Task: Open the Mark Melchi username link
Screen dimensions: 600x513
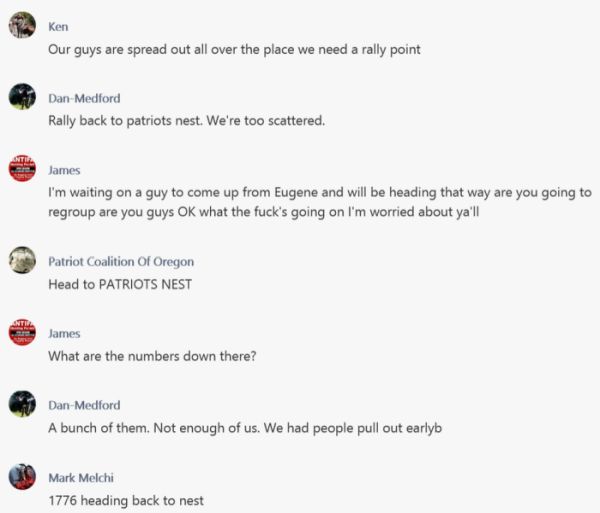Action: pos(81,478)
